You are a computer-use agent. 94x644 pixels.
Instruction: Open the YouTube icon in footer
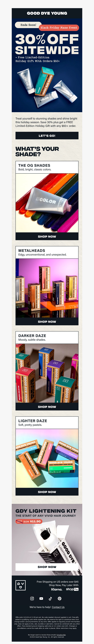41,599
